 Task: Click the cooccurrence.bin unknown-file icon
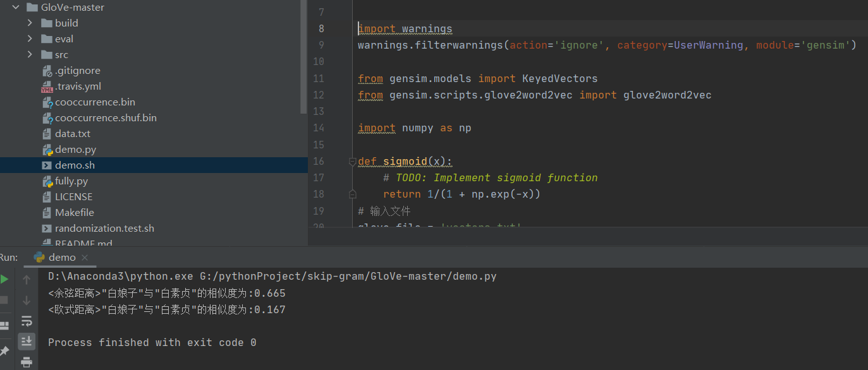coord(47,102)
